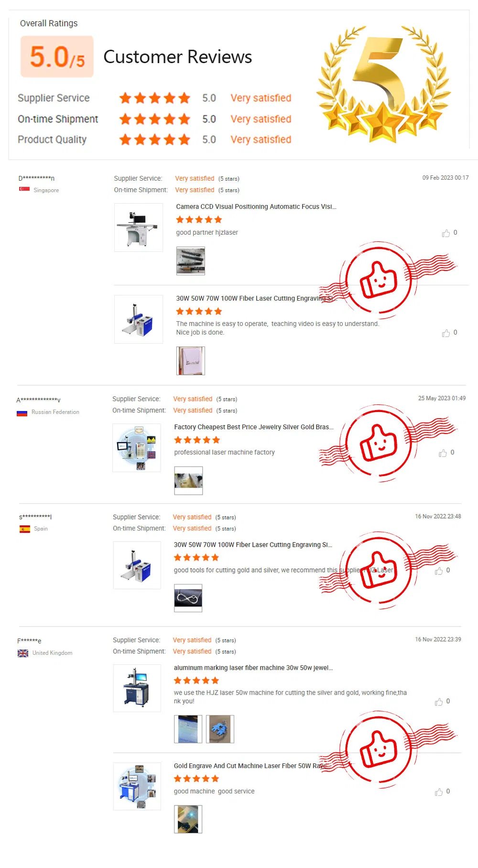The width and height of the screenshot is (478, 868).
Task: Open Camera CCD Visual Positioning product link
Action: (256, 207)
